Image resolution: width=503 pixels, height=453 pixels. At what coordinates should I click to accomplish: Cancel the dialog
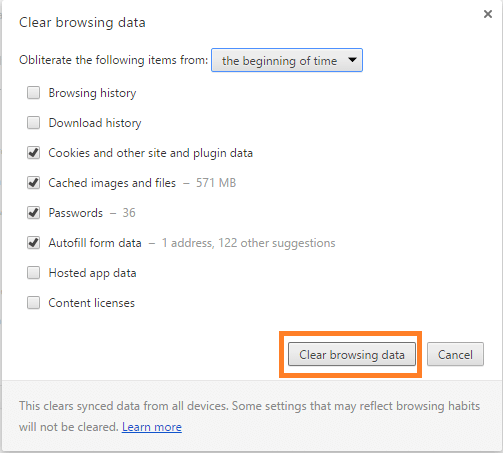pyautogui.click(x=455, y=354)
